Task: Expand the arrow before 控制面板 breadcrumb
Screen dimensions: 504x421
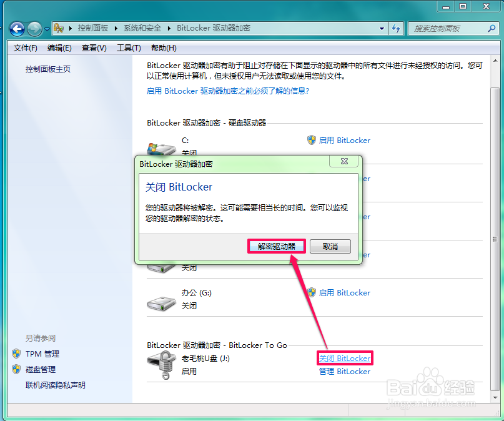Action: click(70, 28)
